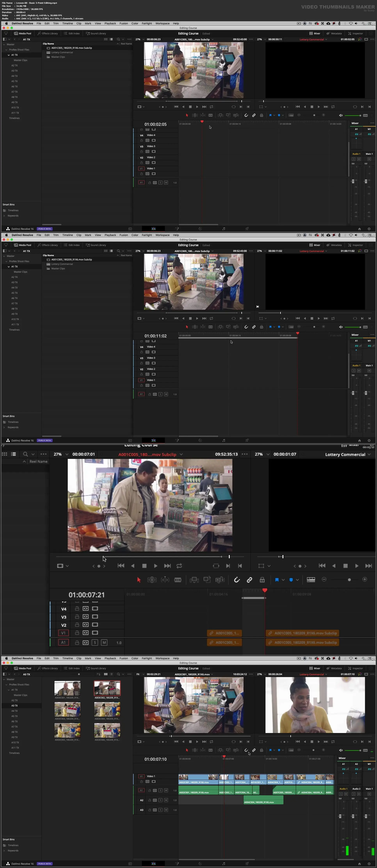377x868 pixels.
Task: Open the Metadata panel in second frame
Action: coord(334,245)
